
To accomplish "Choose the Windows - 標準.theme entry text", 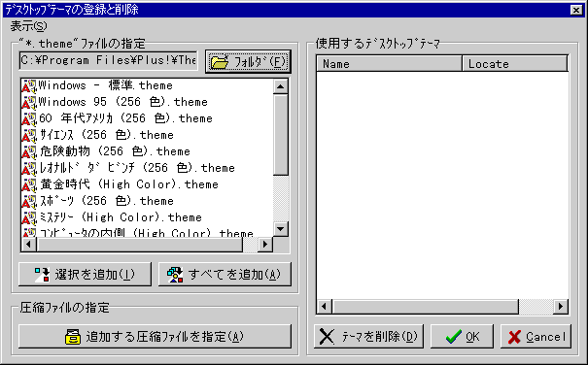I will pos(105,85).
